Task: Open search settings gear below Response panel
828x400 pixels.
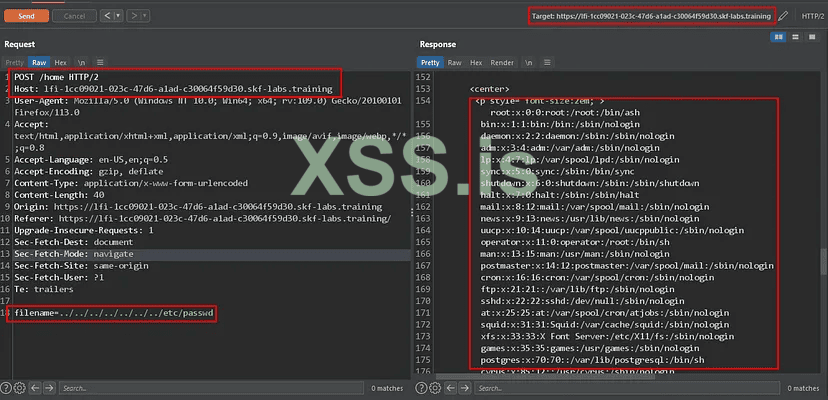Action: (435, 388)
